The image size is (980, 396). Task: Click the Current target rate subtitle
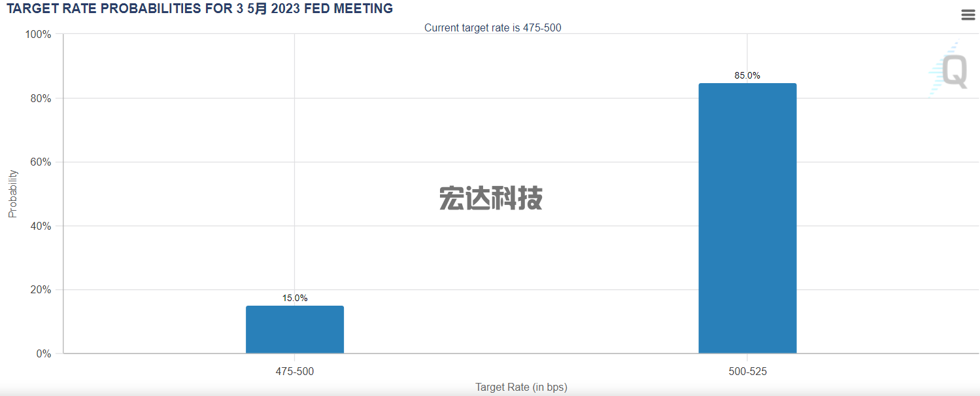[x=493, y=27]
